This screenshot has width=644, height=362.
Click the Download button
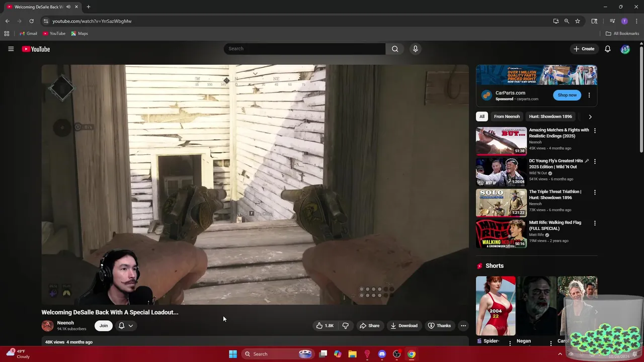(404, 326)
